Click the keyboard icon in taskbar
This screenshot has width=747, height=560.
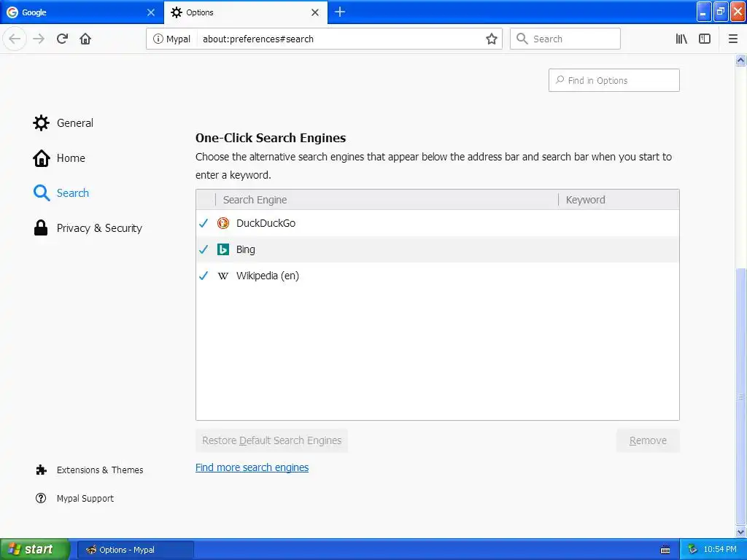665,550
